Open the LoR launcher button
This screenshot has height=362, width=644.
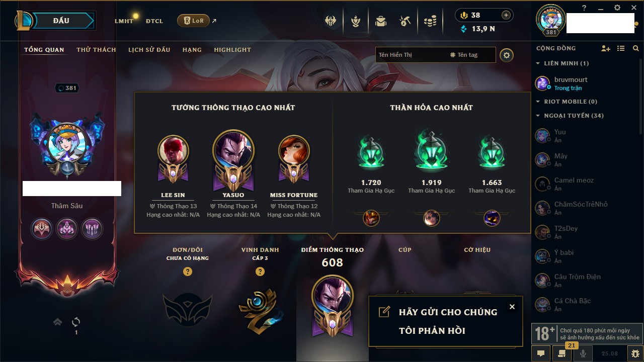[x=193, y=21]
